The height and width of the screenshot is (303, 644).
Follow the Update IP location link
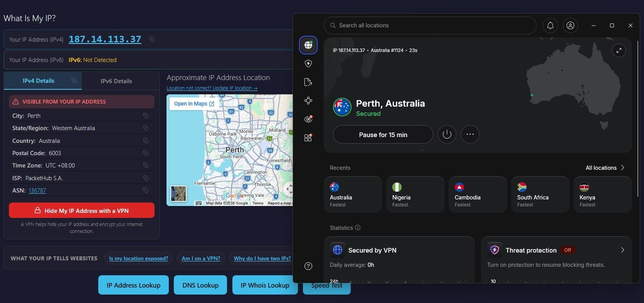point(212,88)
